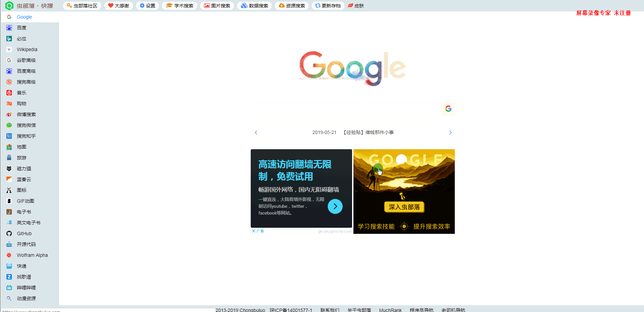Select the GIF动图 icon
The width and height of the screenshot is (644, 312).
9,201
